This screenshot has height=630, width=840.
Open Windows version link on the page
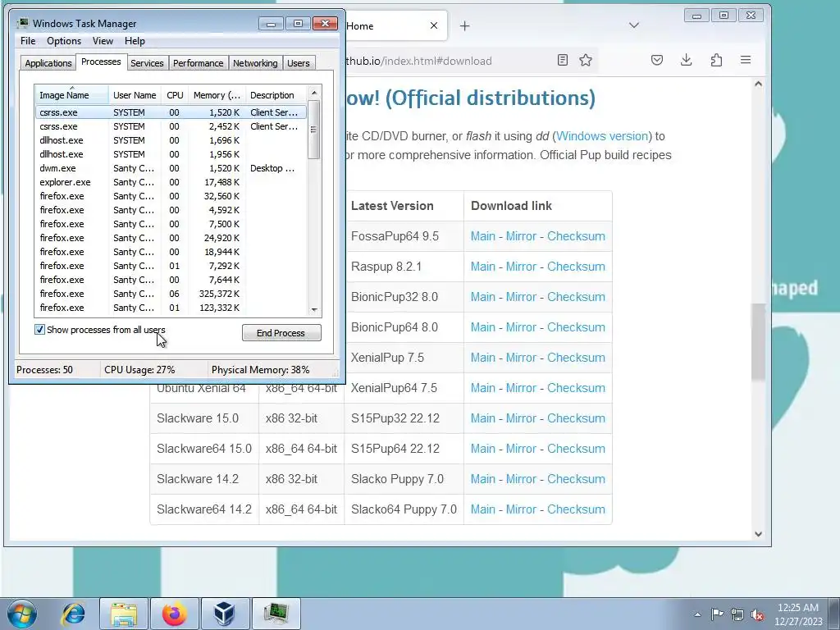pyautogui.click(x=602, y=136)
